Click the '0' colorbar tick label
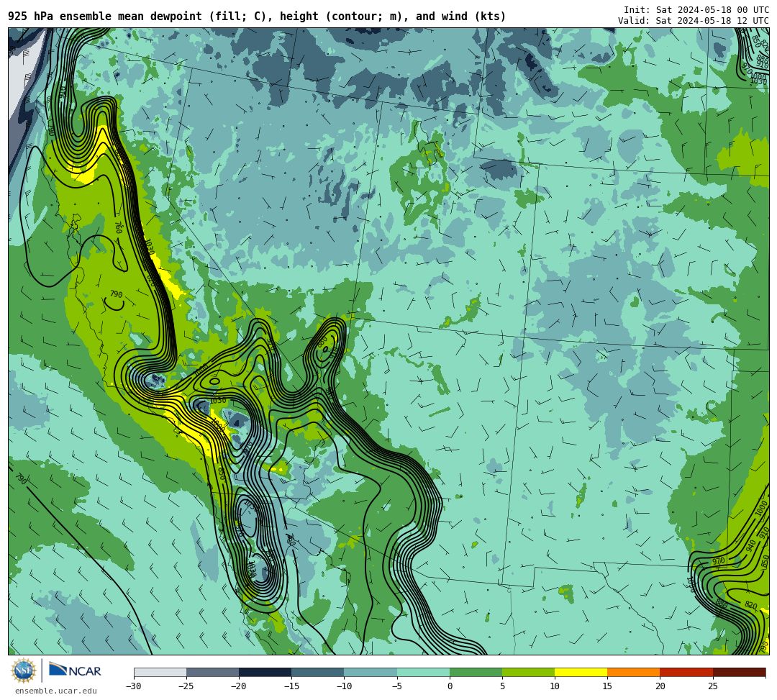 450,686
